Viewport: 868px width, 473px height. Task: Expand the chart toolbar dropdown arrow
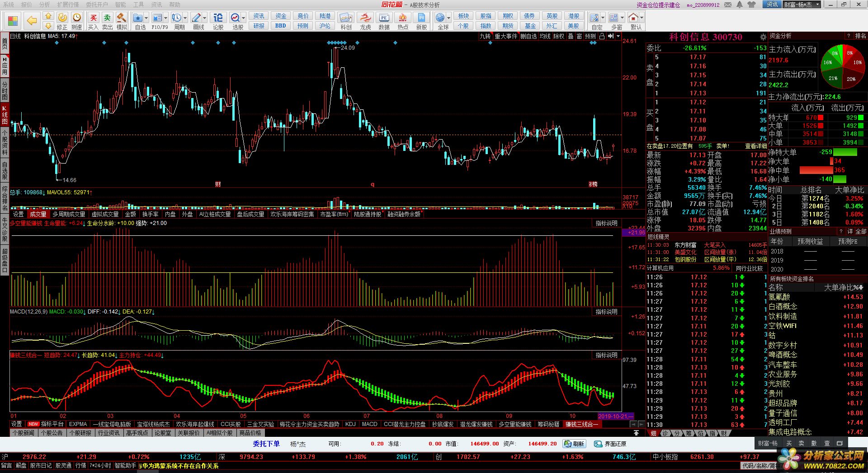click(618, 36)
